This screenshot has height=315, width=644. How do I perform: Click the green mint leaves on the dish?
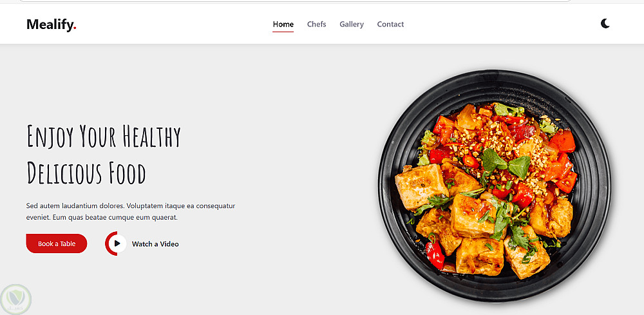pos(506,162)
